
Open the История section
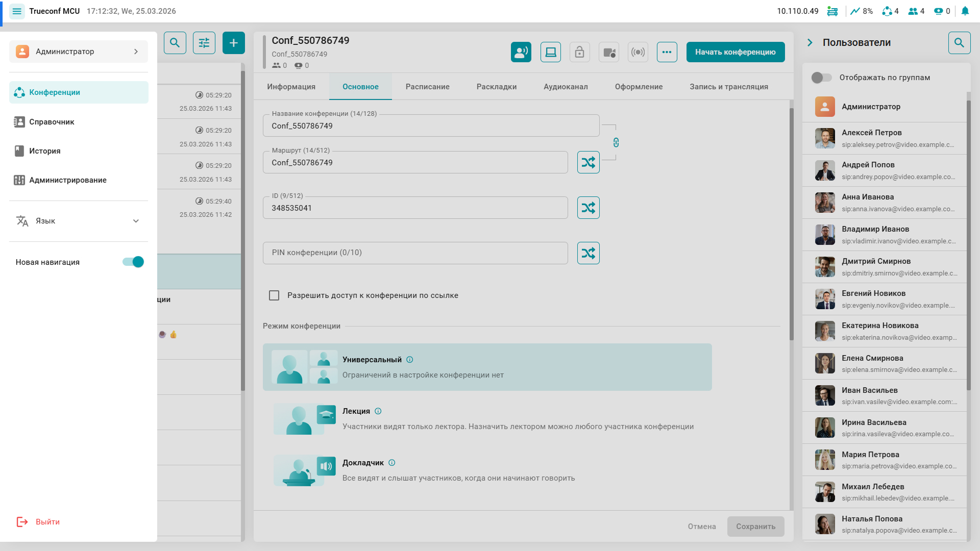pyautogui.click(x=79, y=151)
